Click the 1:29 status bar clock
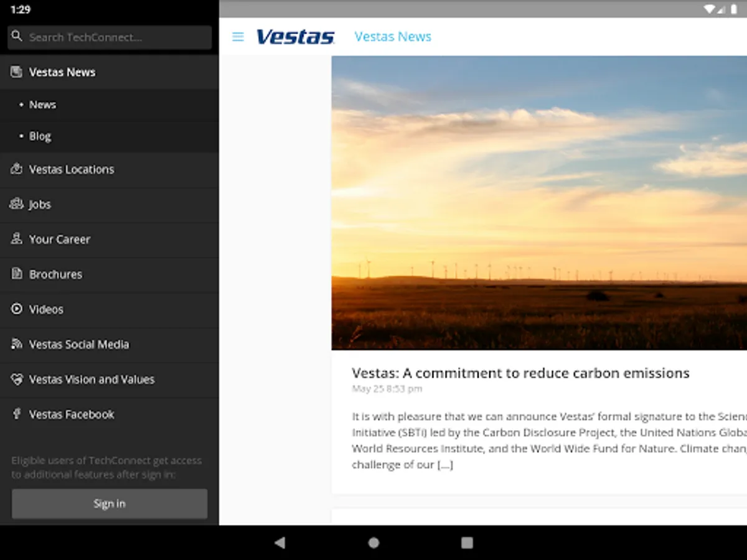 [21, 9]
